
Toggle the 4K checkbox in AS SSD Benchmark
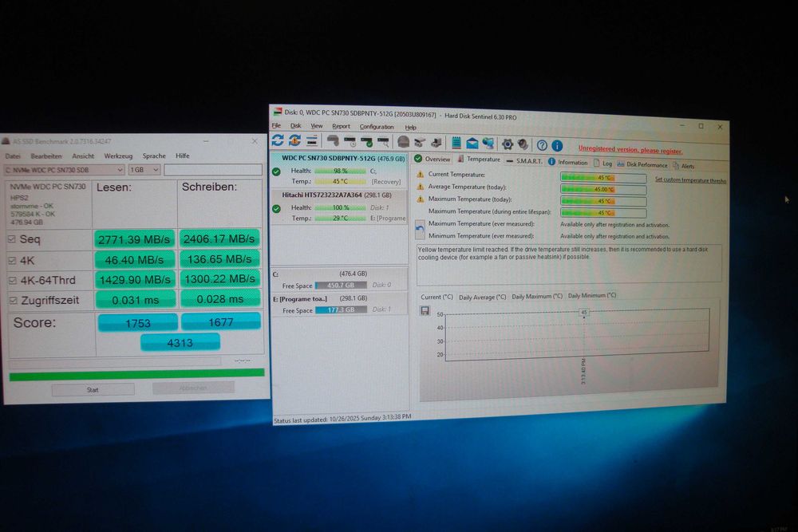12,260
